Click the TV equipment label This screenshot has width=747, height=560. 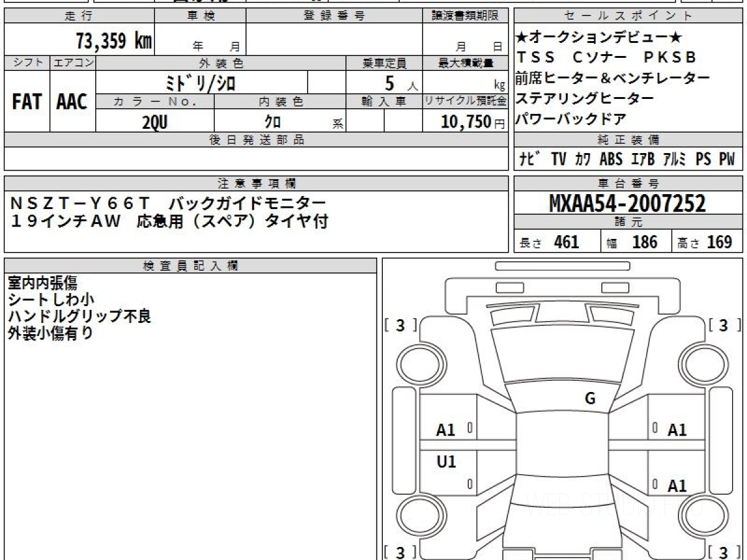558,159
